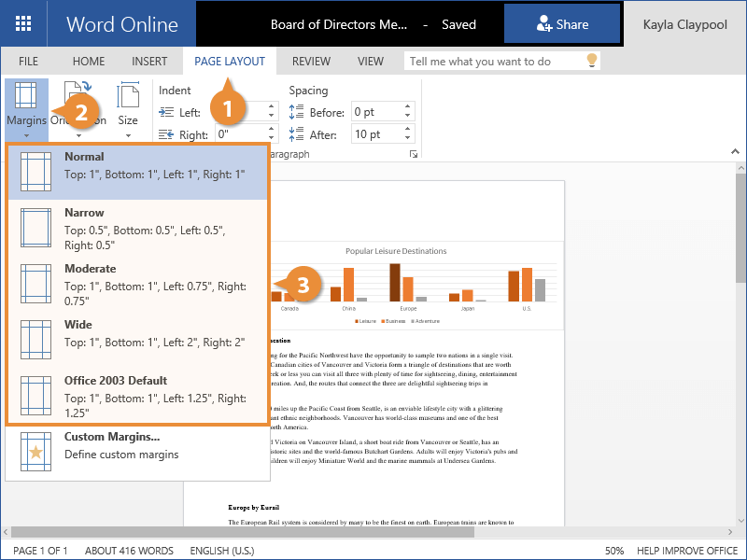This screenshot has height=560, width=747.
Task: Type in Tell me search box
Action: (493, 62)
